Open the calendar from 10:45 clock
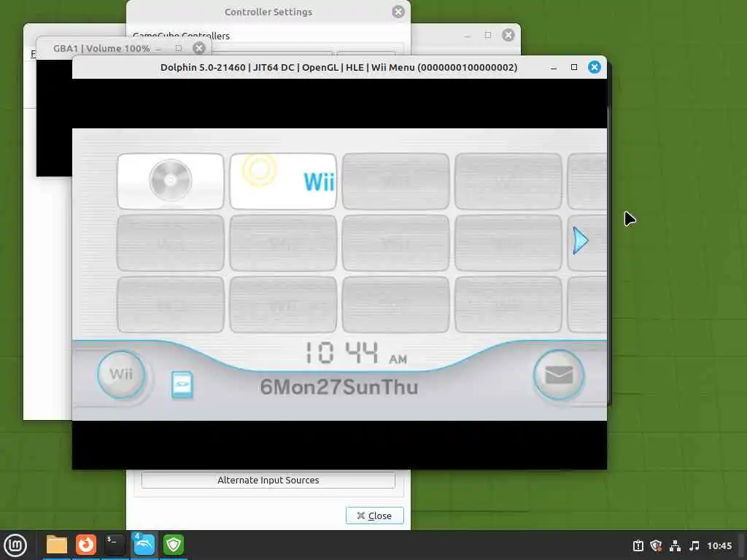Viewport: 747px width, 560px height. coord(719,545)
